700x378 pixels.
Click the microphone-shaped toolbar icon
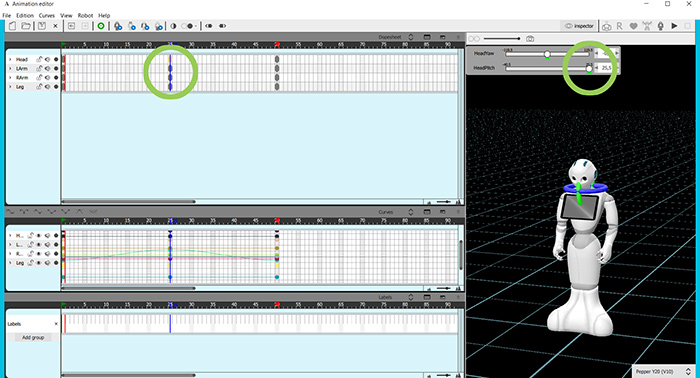tap(661, 26)
